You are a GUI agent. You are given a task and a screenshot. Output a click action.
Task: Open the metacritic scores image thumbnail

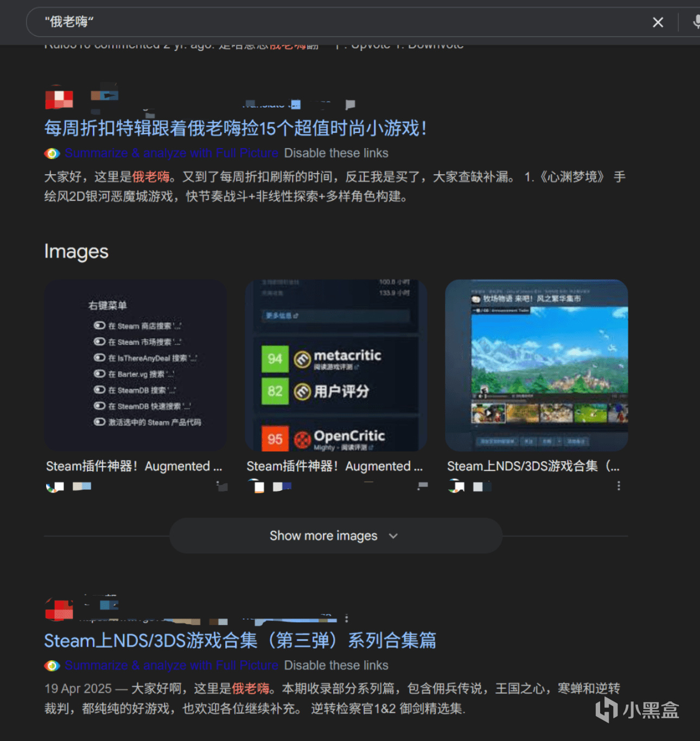point(336,365)
